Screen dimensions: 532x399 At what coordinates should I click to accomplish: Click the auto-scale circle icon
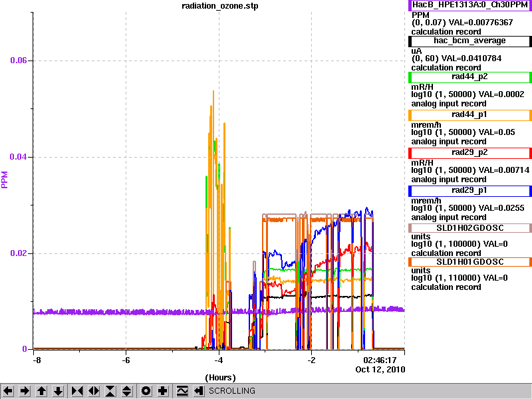coord(146,391)
